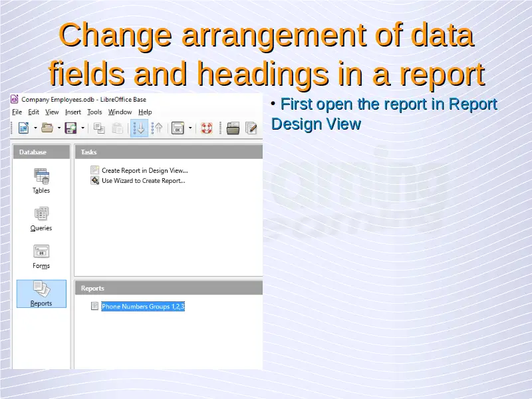Expand the Open folder dropdown arrow
Image resolution: width=532 pixels, height=399 pixels.
(x=59, y=128)
